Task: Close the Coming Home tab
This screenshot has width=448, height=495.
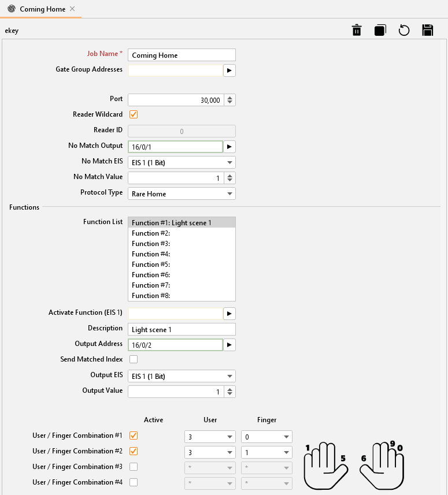Action: tap(72, 9)
